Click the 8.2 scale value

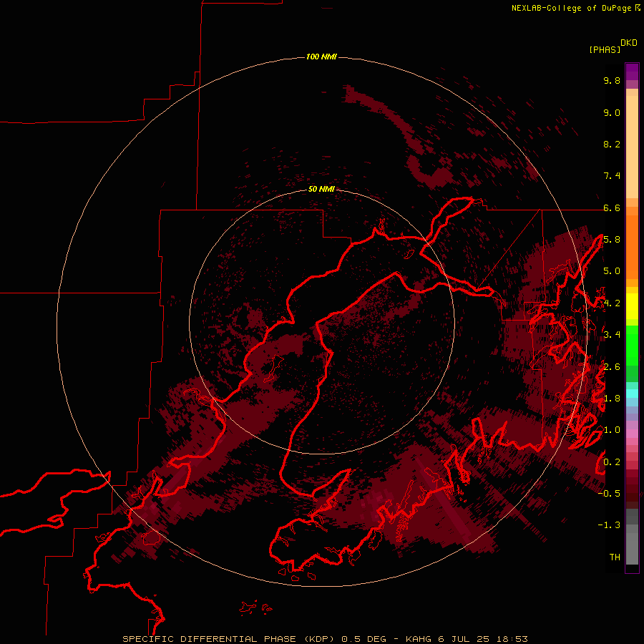(x=612, y=145)
